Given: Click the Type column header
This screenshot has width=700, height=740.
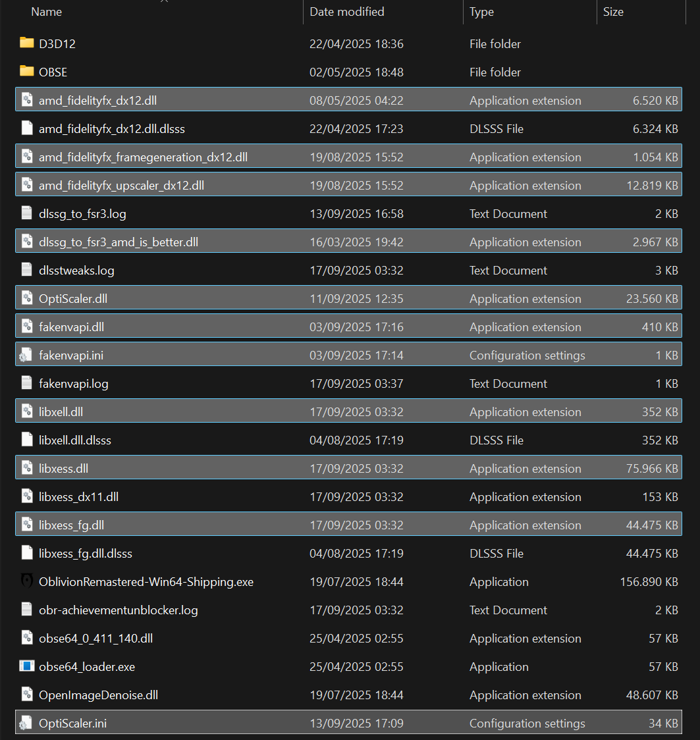Looking at the screenshot, I should pos(482,12).
